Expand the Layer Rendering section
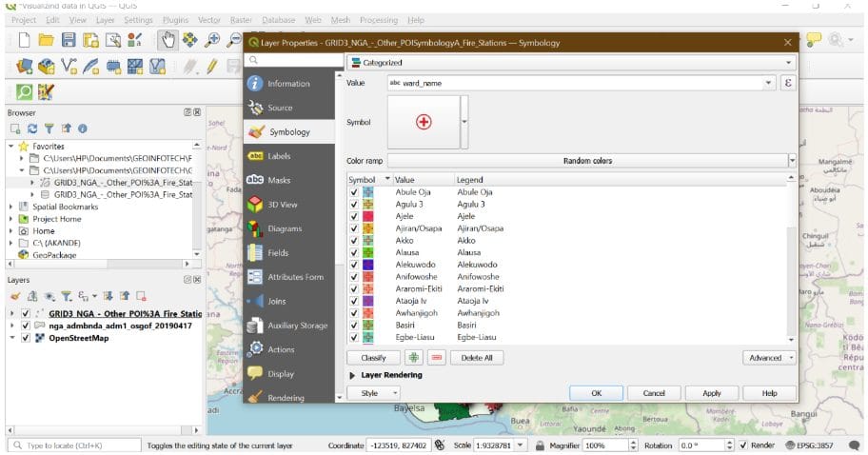 [x=354, y=375]
